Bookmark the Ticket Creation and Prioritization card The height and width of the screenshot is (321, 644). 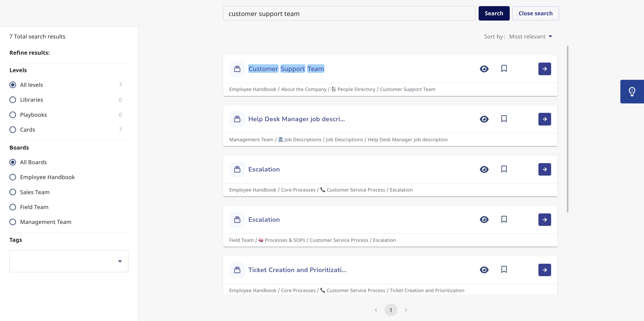pos(504,270)
